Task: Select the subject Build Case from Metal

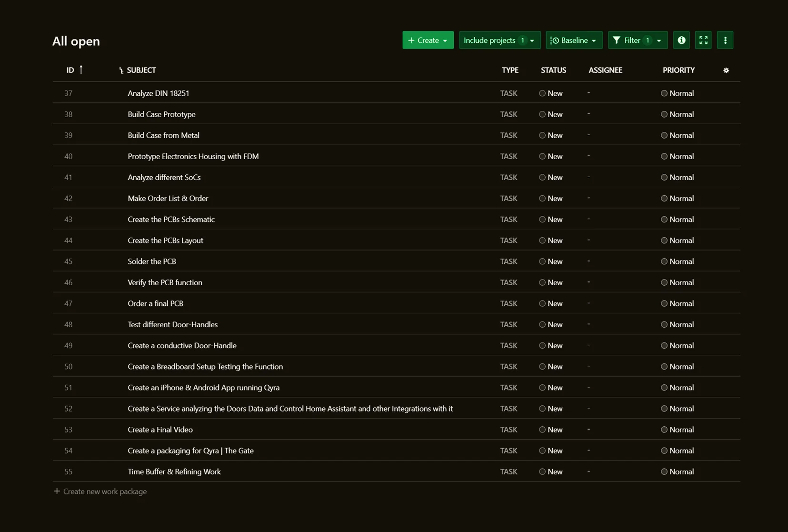Action: tap(163, 135)
